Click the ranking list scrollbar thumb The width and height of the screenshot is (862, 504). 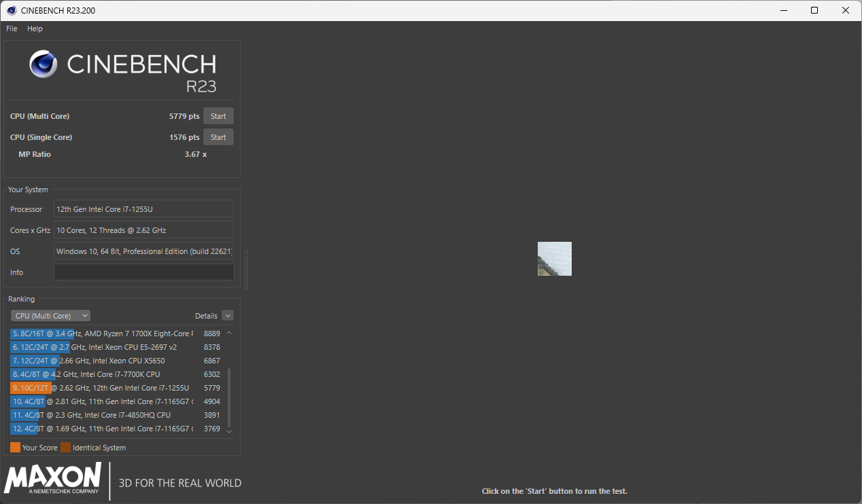point(229,397)
